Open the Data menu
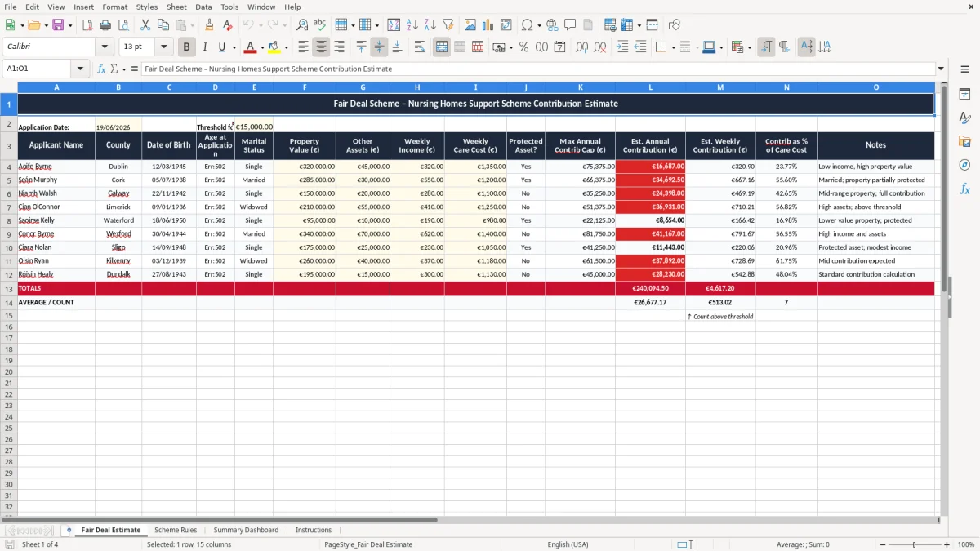This screenshot has height=551, width=980. (203, 7)
